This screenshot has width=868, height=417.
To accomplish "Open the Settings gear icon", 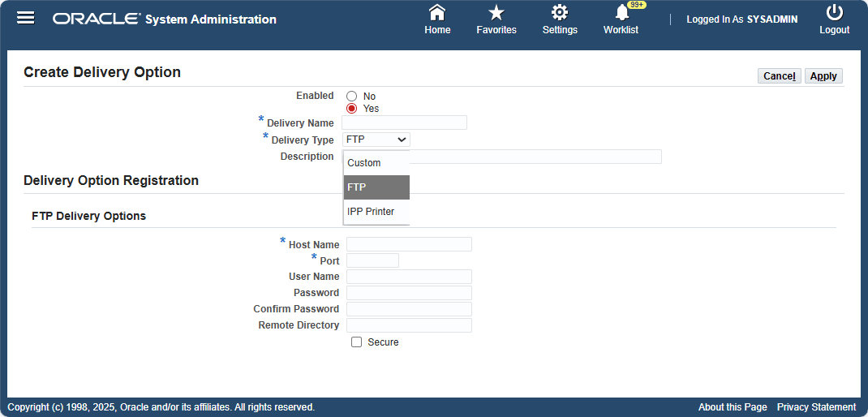I will point(560,13).
